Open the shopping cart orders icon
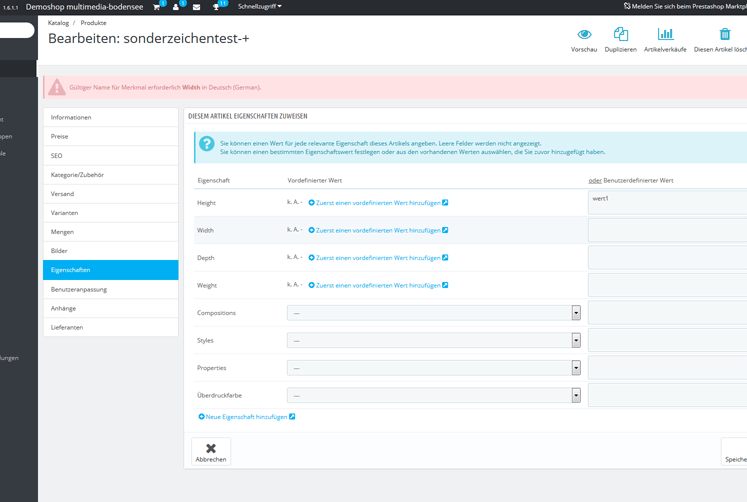This screenshot has width=747, height=502. point(156,7)
